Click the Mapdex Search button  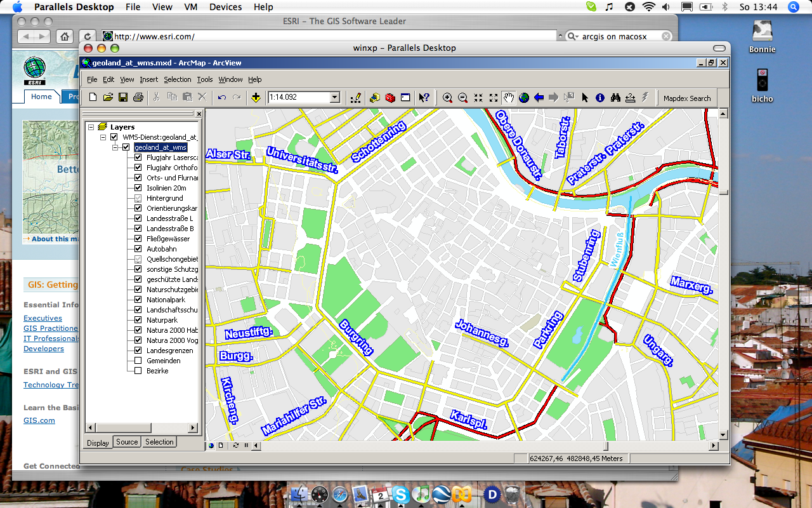[x=687, y=98]
